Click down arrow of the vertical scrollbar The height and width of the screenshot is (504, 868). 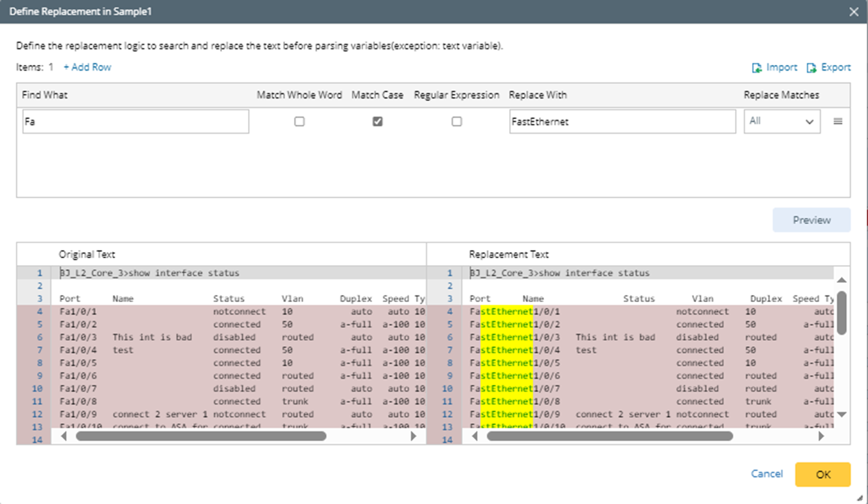coord(842,414)
